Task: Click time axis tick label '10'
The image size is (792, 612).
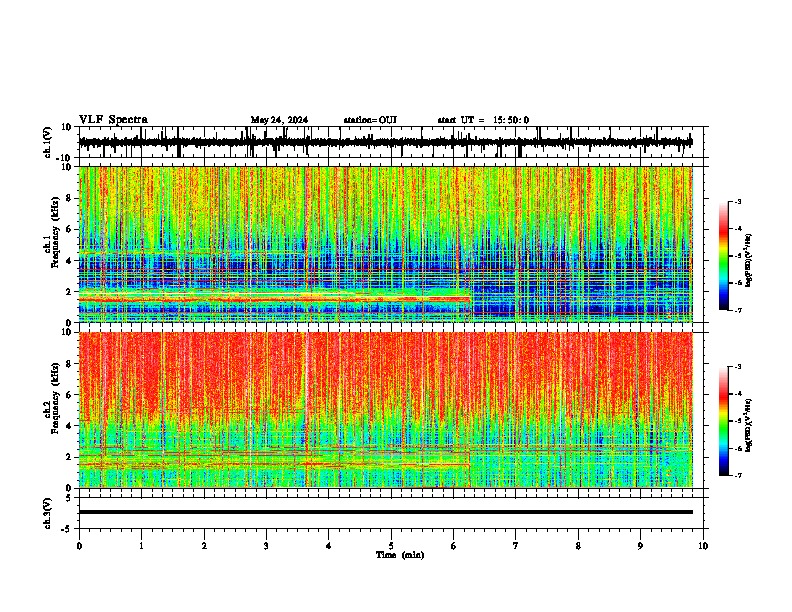Action: (703, 546)
